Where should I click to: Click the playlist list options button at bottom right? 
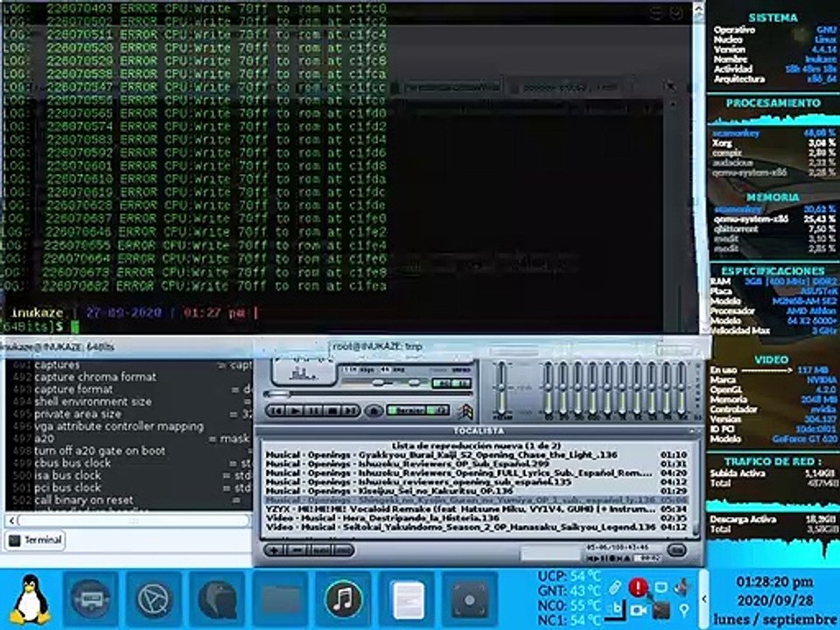[676, 550]
